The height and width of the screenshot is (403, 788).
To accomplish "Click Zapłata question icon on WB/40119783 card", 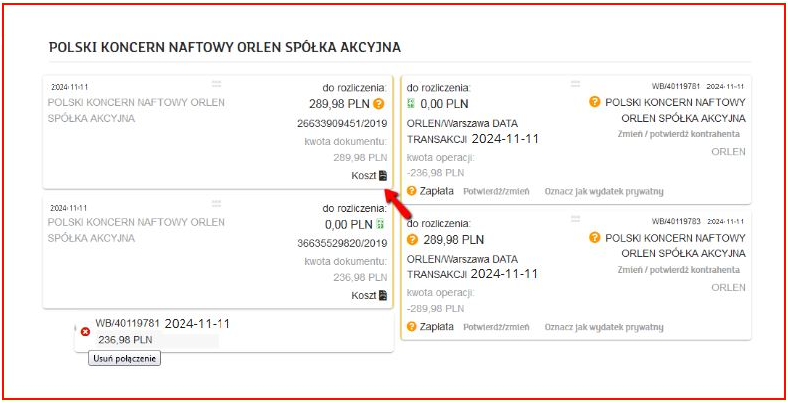I will click(412, 327).
